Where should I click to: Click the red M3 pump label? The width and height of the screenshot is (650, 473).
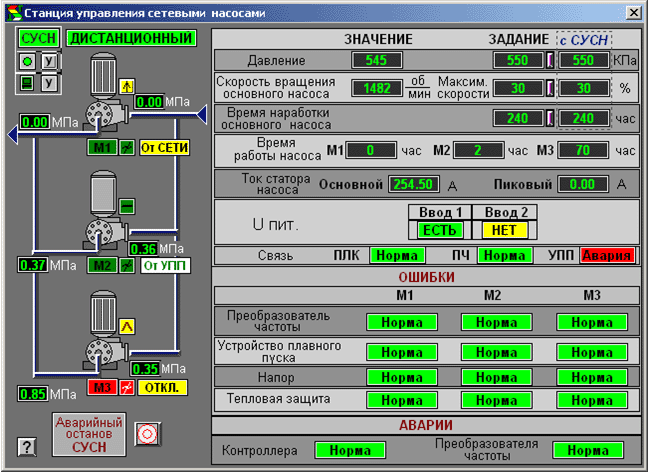click(102, 388)
